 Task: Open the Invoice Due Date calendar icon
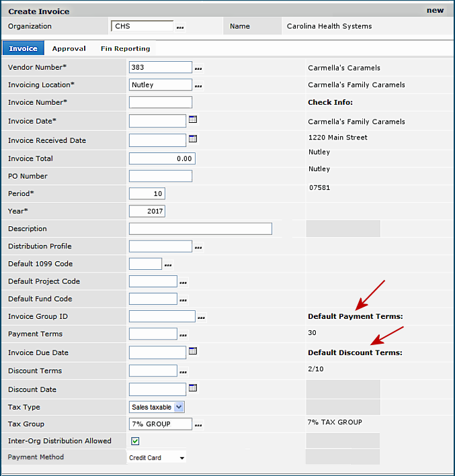tap(193, 351)
